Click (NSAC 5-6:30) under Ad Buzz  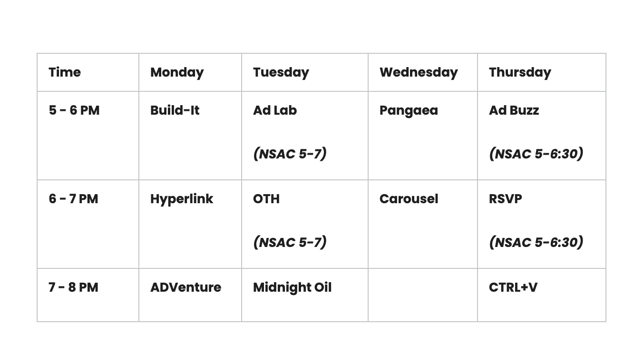coord(536,154)
